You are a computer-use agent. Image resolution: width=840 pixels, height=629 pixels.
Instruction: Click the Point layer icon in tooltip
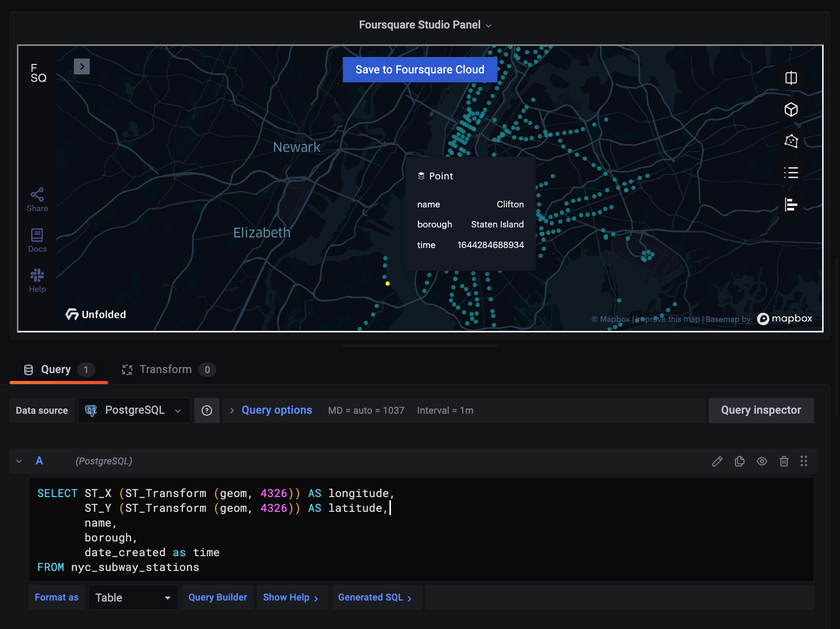(x=421, y=176)
